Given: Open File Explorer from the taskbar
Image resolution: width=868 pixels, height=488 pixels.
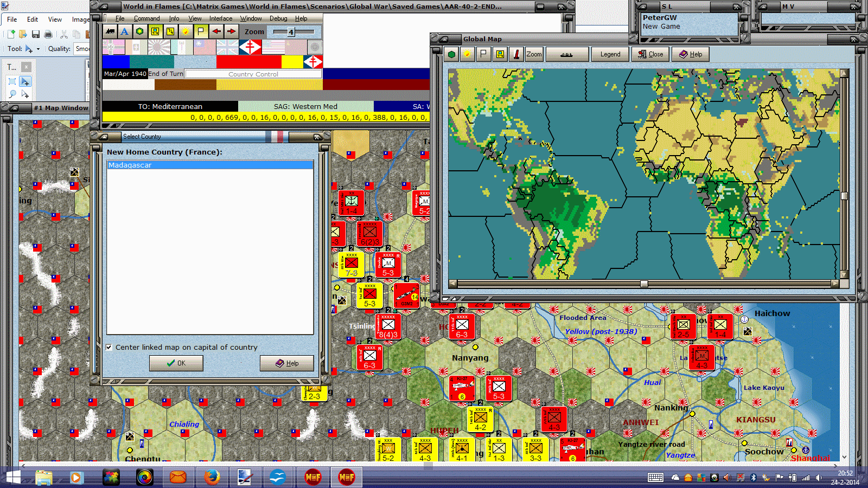Looking at the screenshot, I should [x=43, y=477].
